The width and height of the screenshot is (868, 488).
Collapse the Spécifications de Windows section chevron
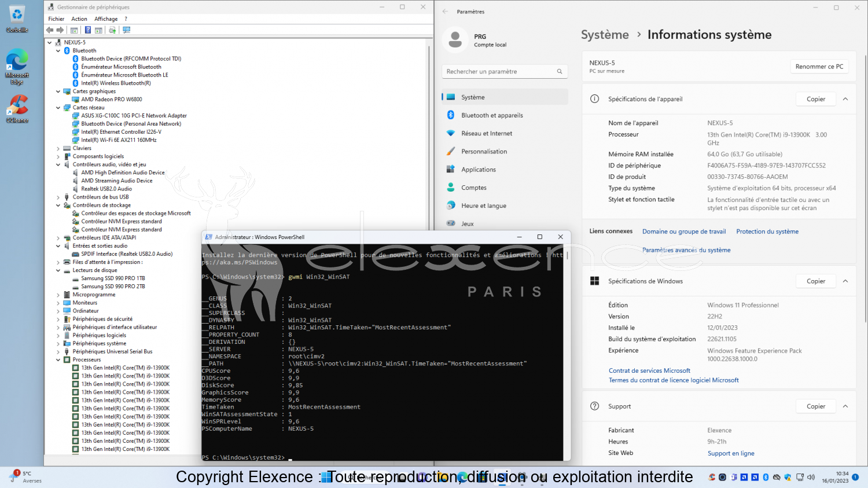point(845,281)
